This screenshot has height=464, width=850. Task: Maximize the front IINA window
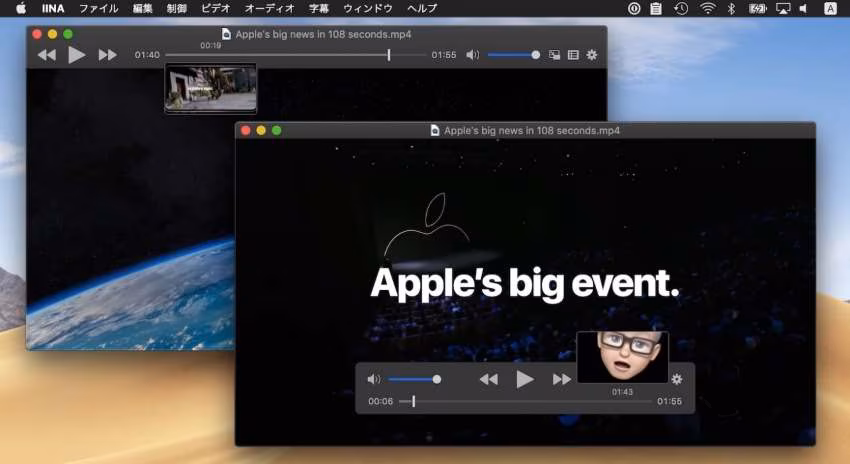tap(276, 130)
